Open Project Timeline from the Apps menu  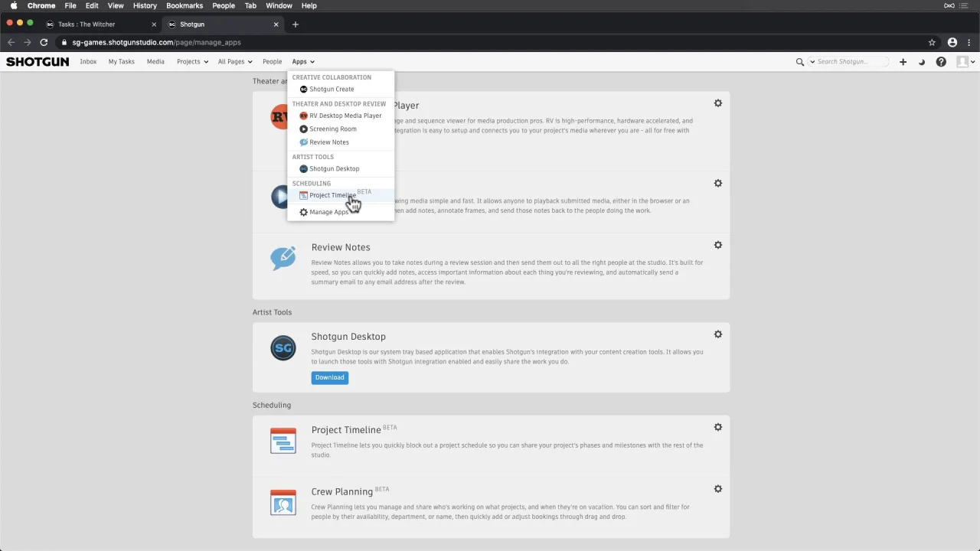332,195
